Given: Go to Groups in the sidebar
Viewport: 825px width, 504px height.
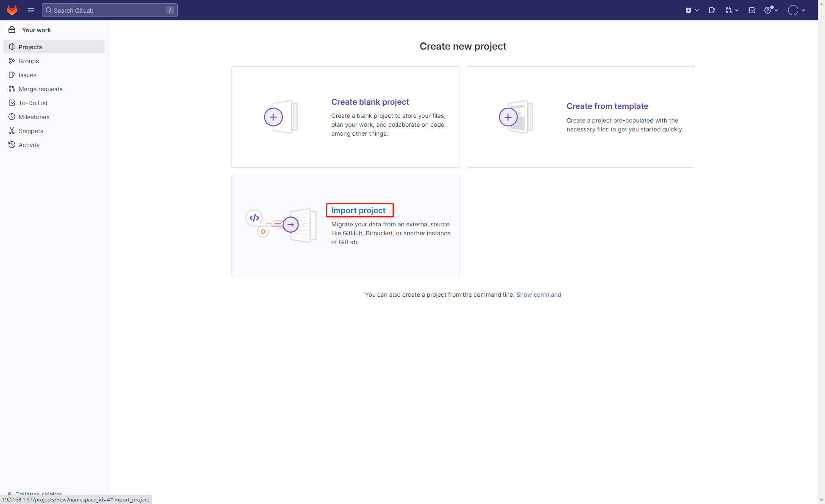Looking at the screenshot, I should [x=54, y=61].
